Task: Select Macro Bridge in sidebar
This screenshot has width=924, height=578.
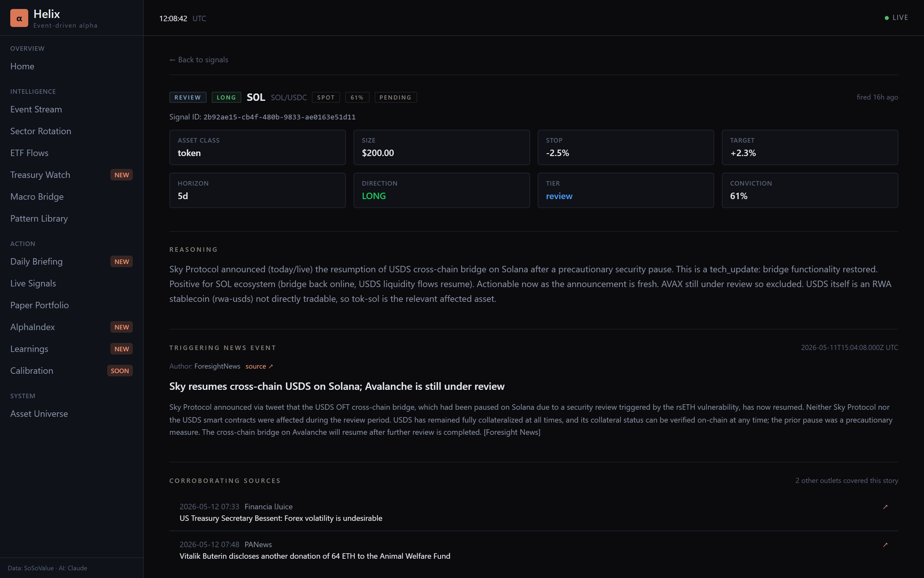Action: point(37,197)
